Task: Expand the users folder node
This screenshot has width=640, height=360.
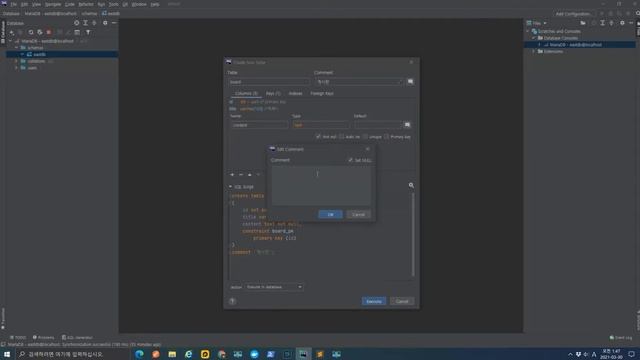Action: 17,68
